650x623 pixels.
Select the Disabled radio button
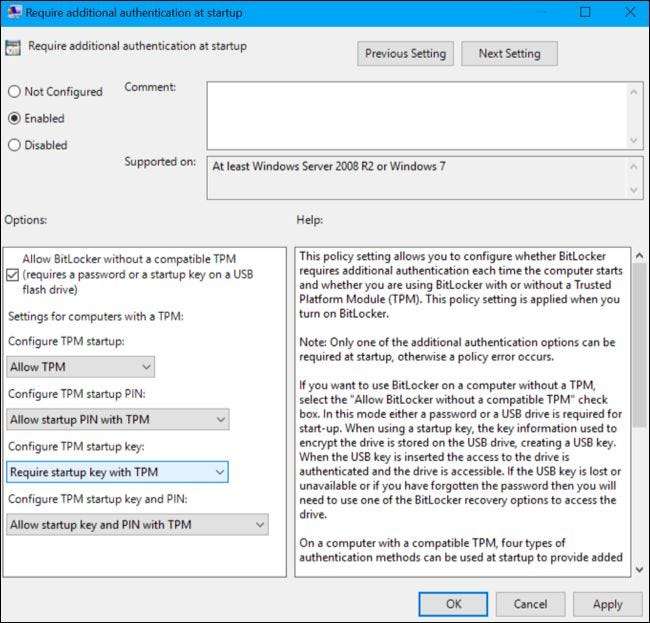click(x=14, y=145)
